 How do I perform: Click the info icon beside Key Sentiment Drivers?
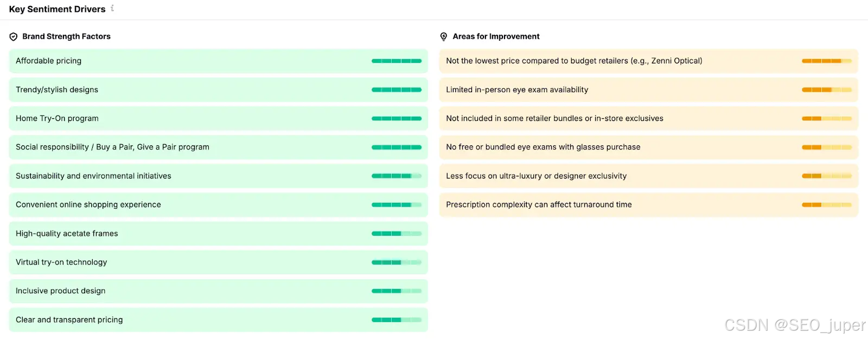pos(112,8)
